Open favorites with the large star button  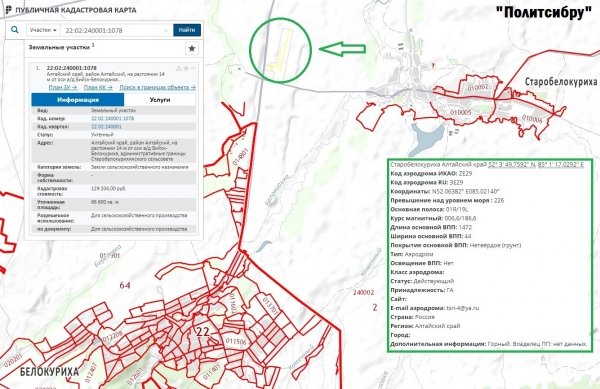click(x=192, y=49)
